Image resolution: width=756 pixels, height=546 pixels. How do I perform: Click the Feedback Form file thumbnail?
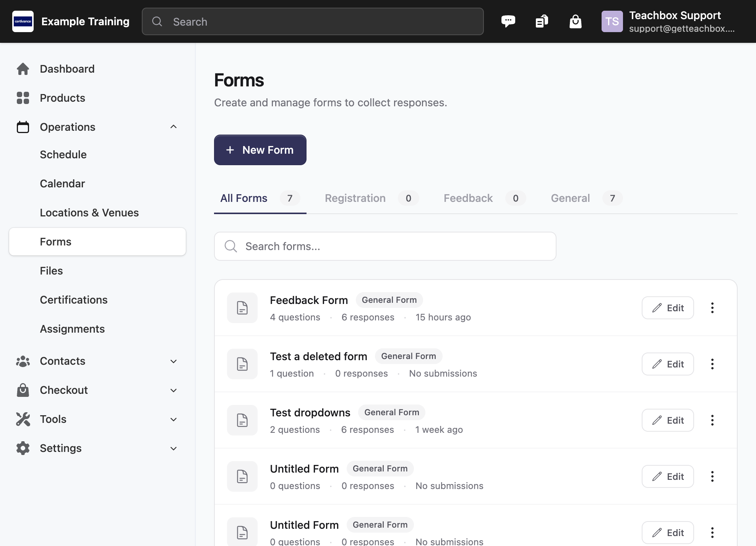[242, 308]
